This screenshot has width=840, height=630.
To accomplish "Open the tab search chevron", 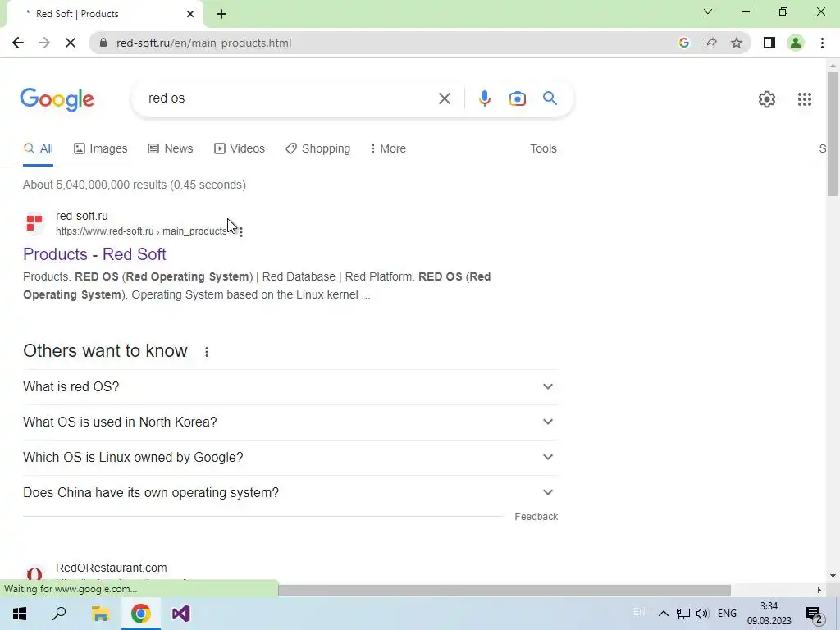I will pyautogui.click(x=708, y=11).
